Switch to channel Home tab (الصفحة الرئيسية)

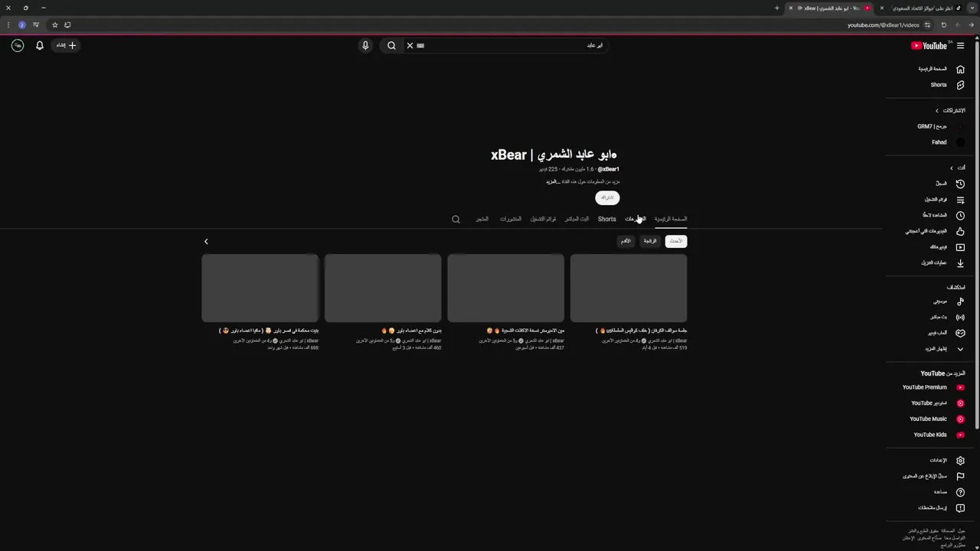(671, 219)
